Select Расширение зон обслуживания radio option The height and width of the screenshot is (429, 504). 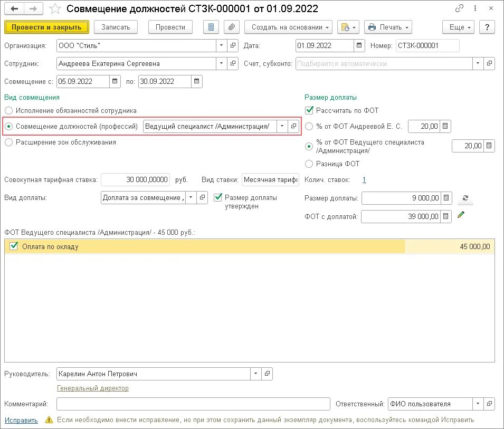click(8, 142)
